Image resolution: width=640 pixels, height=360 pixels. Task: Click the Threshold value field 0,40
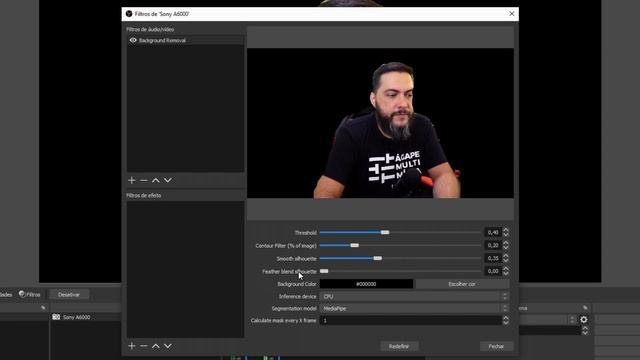pos(493,232)
